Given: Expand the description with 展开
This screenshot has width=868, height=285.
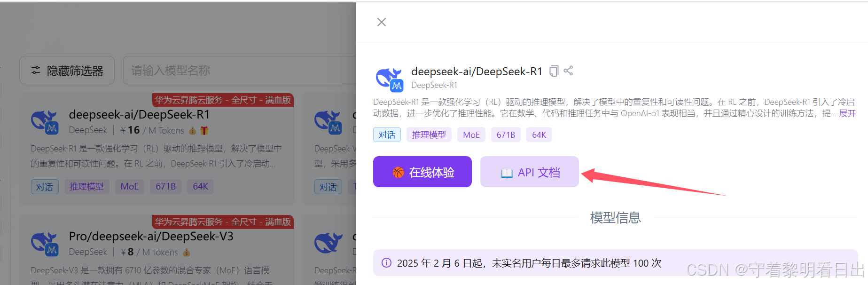Looking at the screenshot, I should pyautogui.click(x=848, y=113).
